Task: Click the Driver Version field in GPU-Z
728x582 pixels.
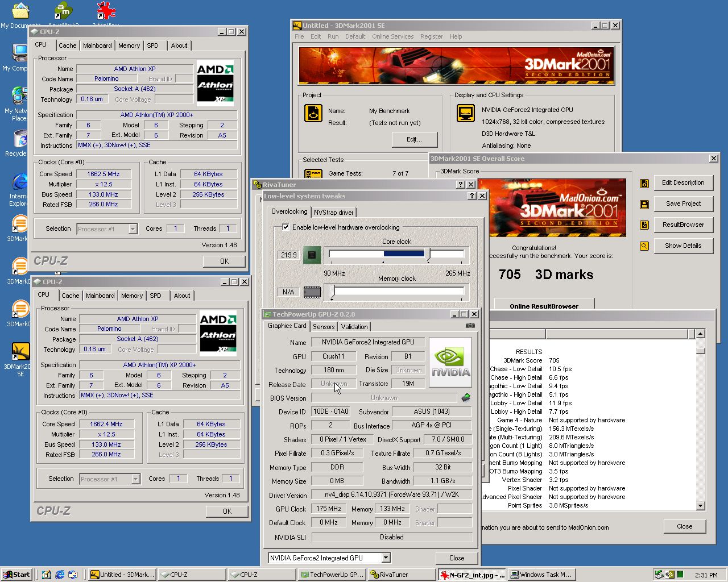Action: click(x=392, y=494)
